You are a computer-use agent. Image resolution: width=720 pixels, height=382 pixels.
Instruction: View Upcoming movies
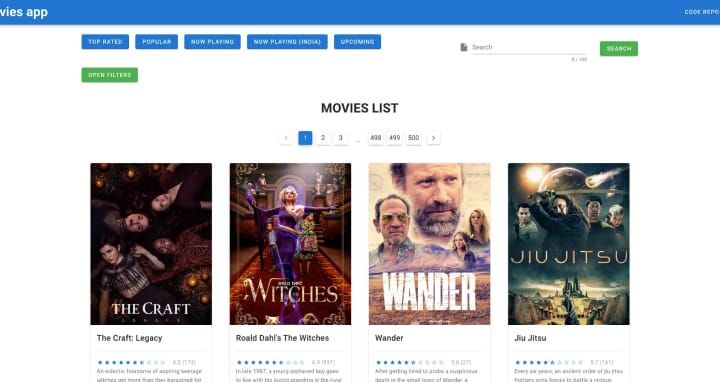(x=357, y=42)
